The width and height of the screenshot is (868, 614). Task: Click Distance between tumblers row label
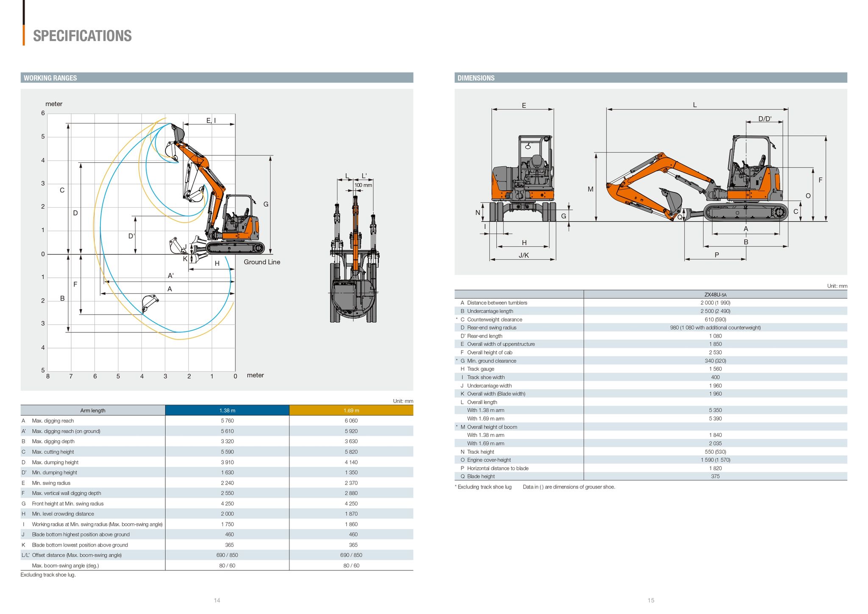[x=497, y=303]
